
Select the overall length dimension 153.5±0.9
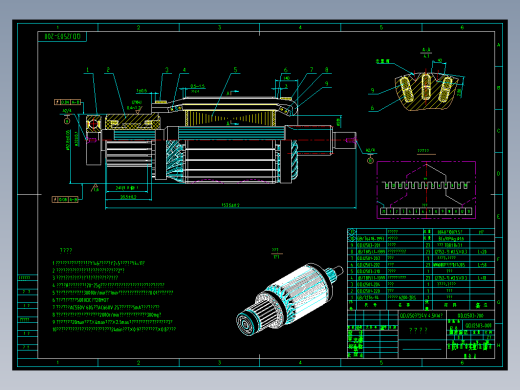(230, 205)
